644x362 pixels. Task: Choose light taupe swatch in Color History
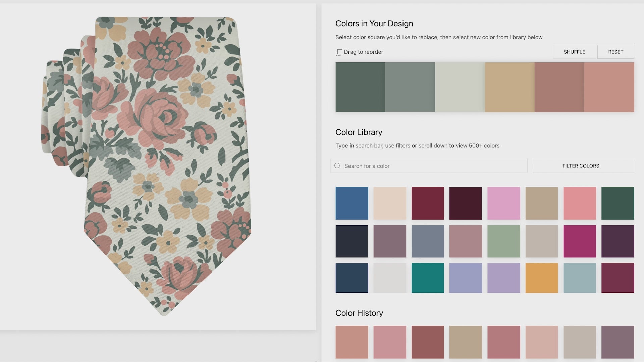pyautogui.click(x=580, y=342)
